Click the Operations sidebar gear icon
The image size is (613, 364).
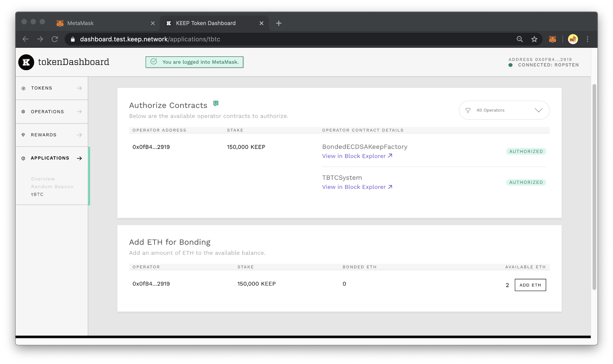point(23,112)
